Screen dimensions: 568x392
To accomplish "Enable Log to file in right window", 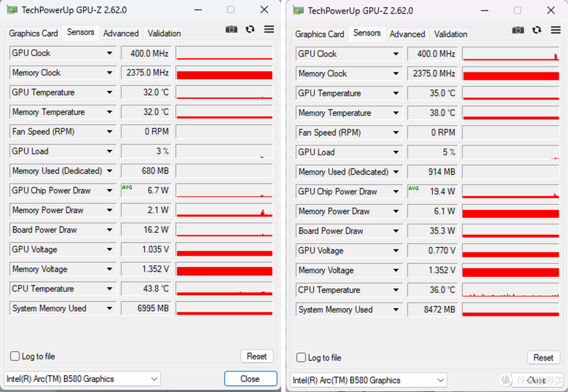I will coord(301,358).
